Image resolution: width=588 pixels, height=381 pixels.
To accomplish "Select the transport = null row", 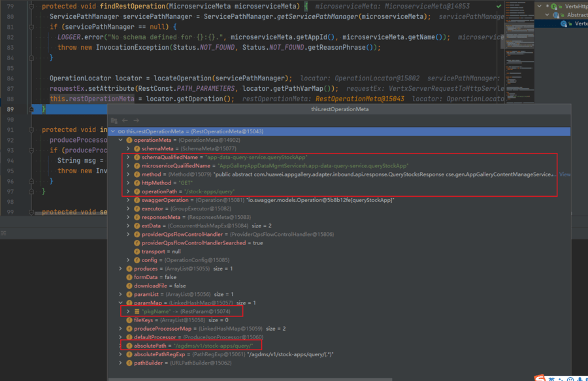I will (x=339, y=252).
